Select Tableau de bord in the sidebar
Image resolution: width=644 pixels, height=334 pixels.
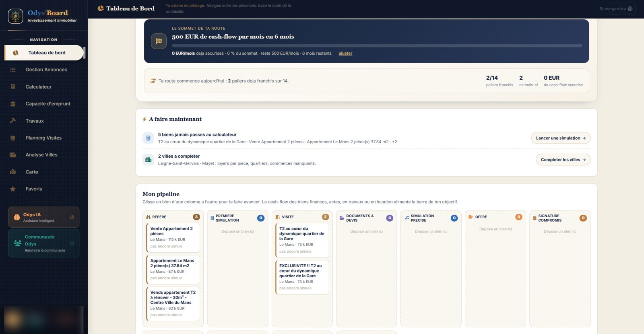tap(43, 53)
